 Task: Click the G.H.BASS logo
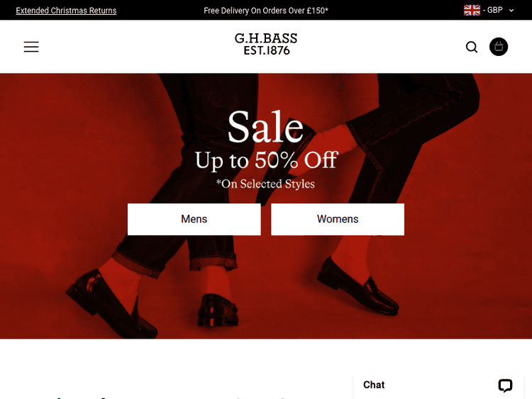(x=266, y=44)
